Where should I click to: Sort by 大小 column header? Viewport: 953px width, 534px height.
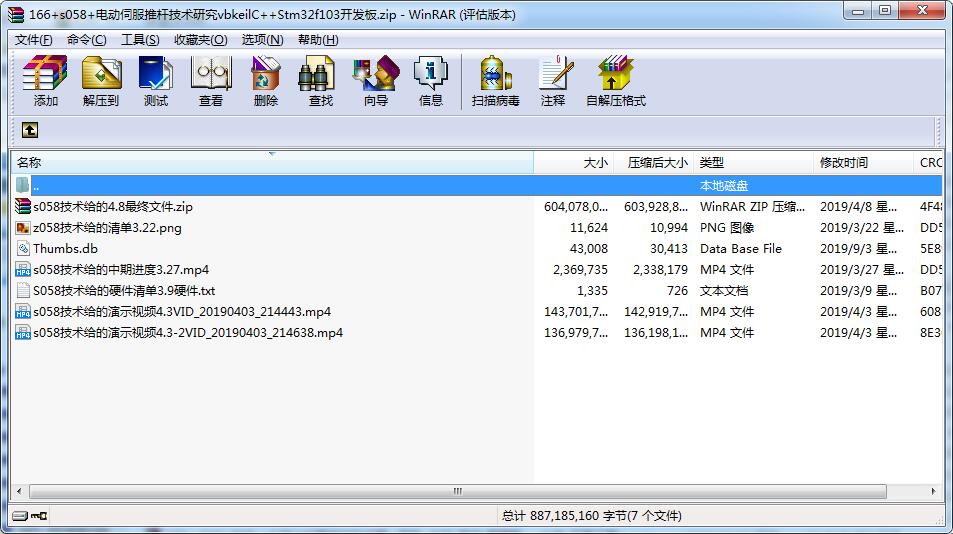tap(574, 163)
